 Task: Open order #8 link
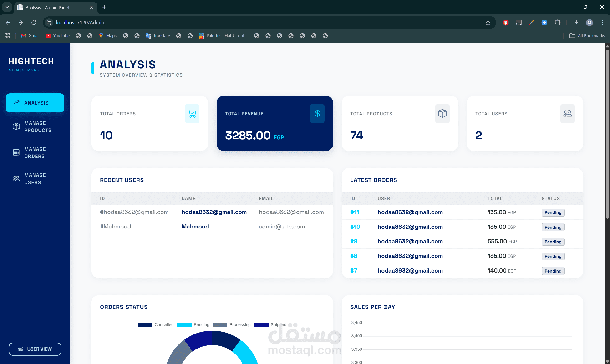[354, 256]
